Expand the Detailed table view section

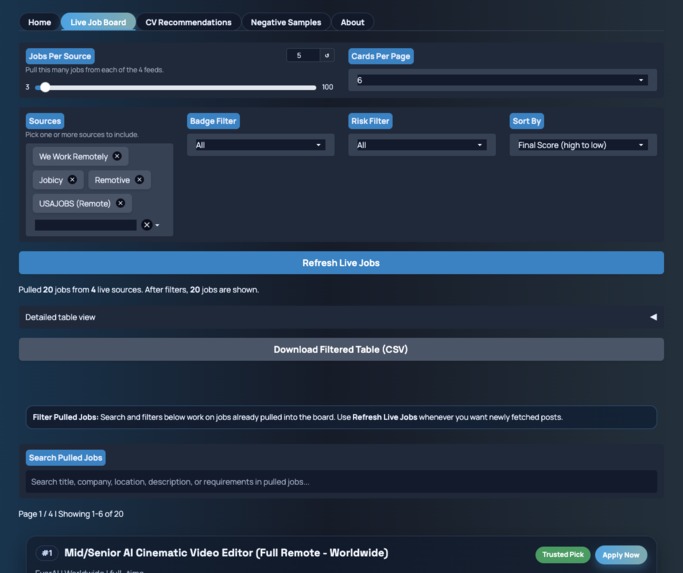341,317
